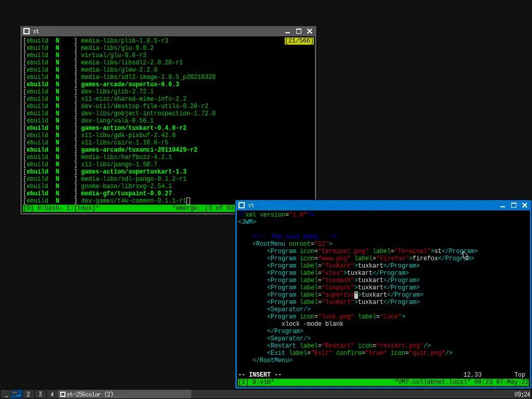Click 0:vim* in the right tmux status bar
Image resolution: width=532 pixels, height=399 pixels.
[x=263, y=382]
